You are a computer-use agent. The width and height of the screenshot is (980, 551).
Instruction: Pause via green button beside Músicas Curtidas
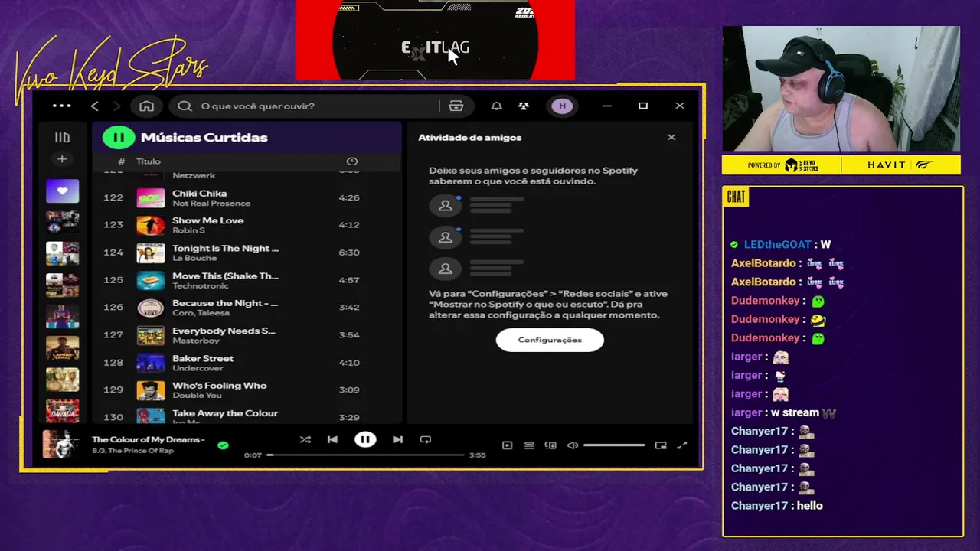click(x=119, y=138)
